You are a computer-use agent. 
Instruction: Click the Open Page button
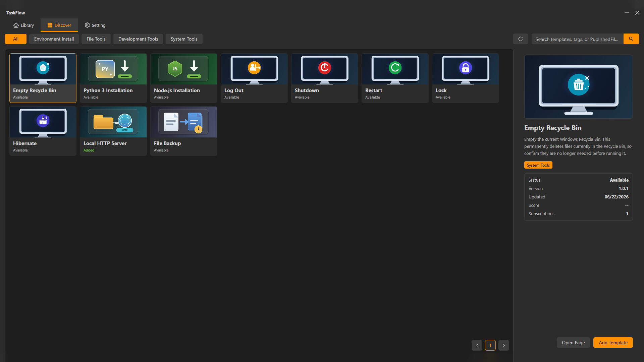(x=573, y=343)
